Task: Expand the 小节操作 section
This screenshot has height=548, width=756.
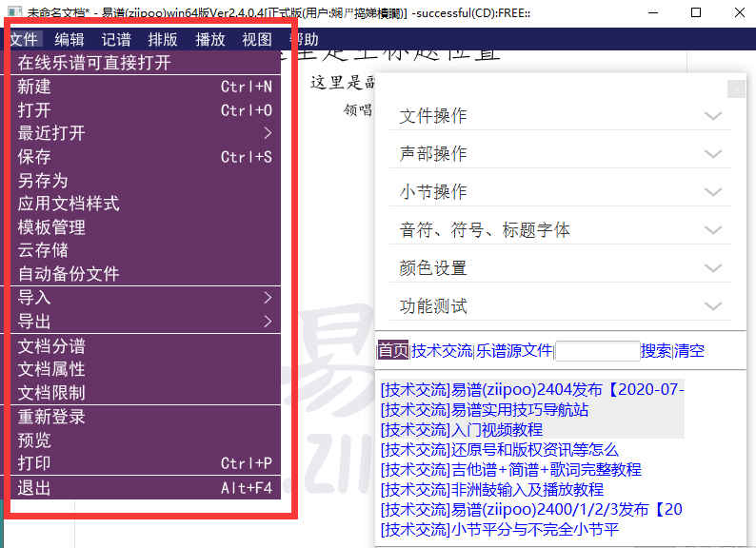Action: pyautogui.click(x=561, y=192)
